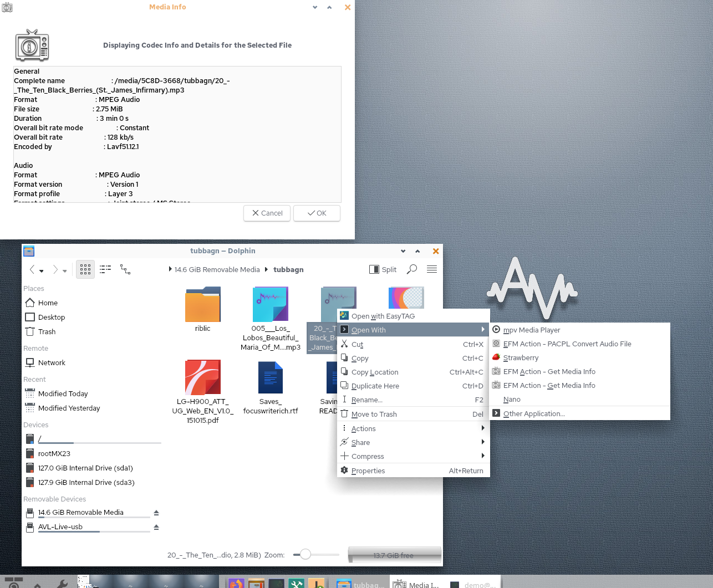This screenshot has height=588, width=713.
Task: Adjust the Dolphin zoom slider
Action: [x=305, y=554]
